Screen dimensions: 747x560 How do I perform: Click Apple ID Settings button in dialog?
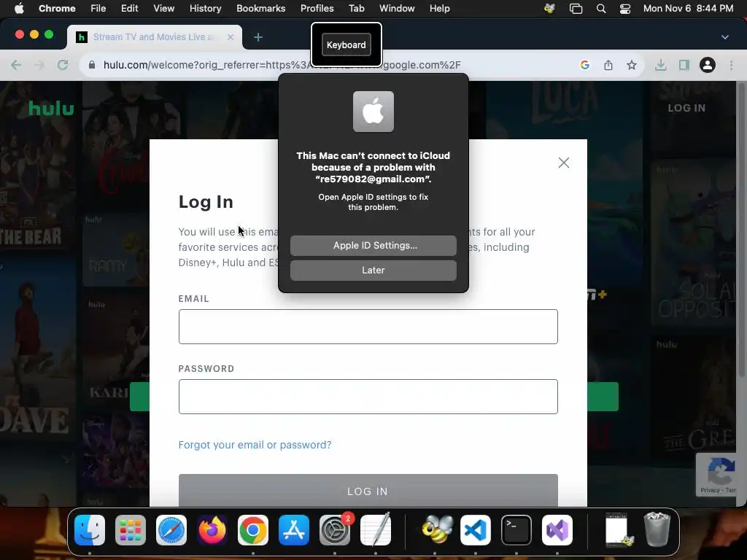point(373,245)
